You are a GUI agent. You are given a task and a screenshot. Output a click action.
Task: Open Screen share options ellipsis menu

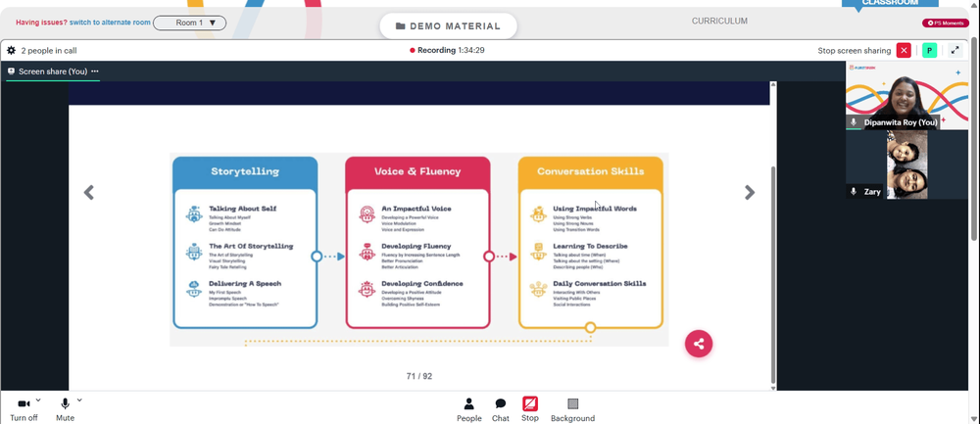95,71
